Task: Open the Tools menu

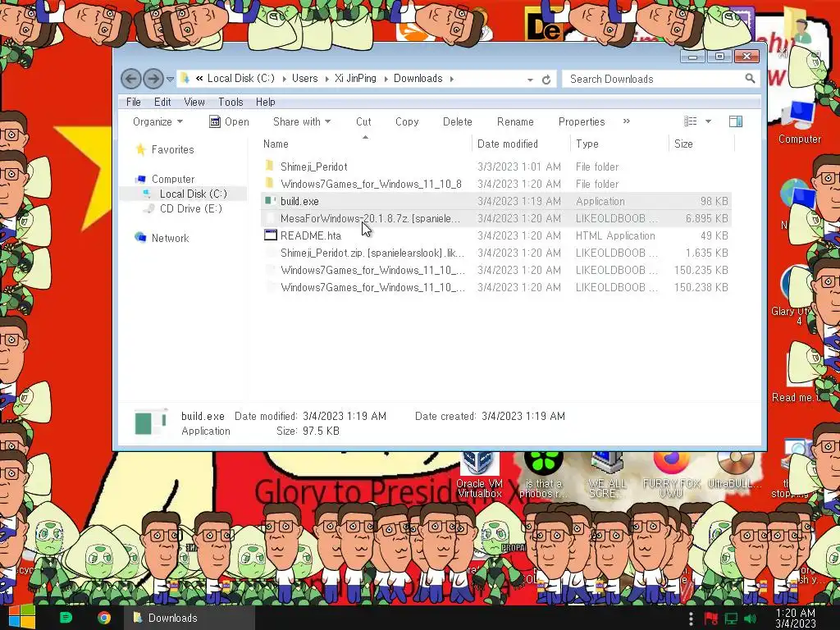Action: (231, 102)
